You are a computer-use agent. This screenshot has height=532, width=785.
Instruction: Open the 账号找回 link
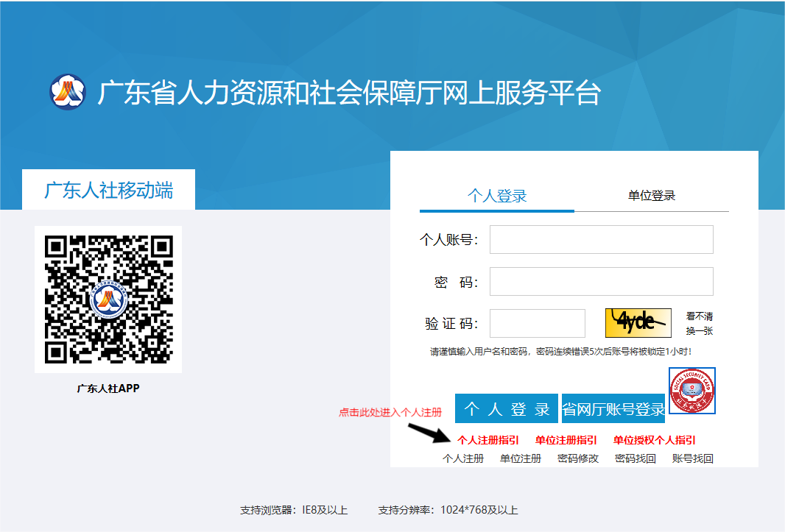[x=693, y=458]
